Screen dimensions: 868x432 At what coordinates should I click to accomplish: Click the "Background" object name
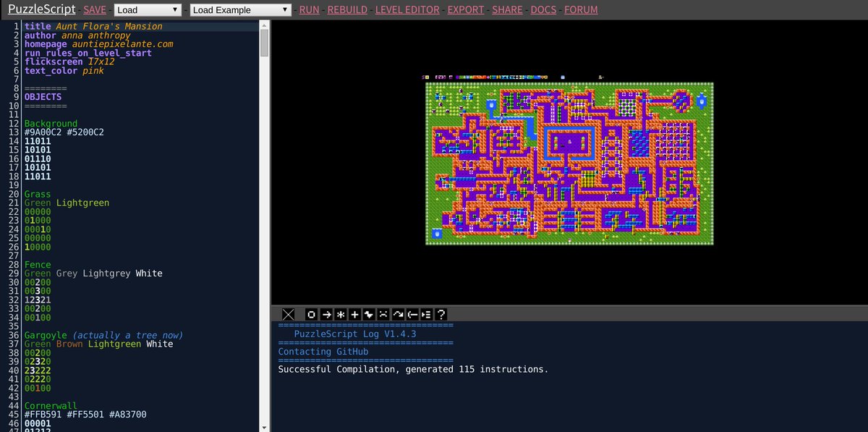point(51,124)
